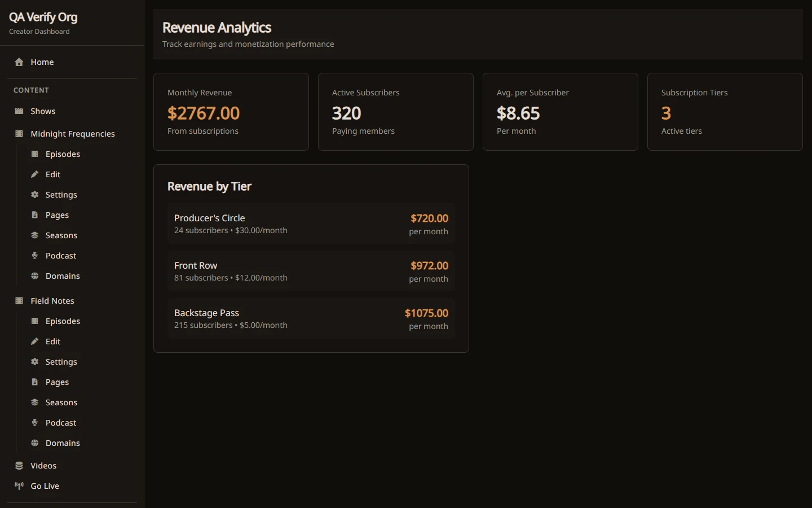Open Pages for Field Notes
The width and height of the screenshot is (812, 508).
click(80, 382)
